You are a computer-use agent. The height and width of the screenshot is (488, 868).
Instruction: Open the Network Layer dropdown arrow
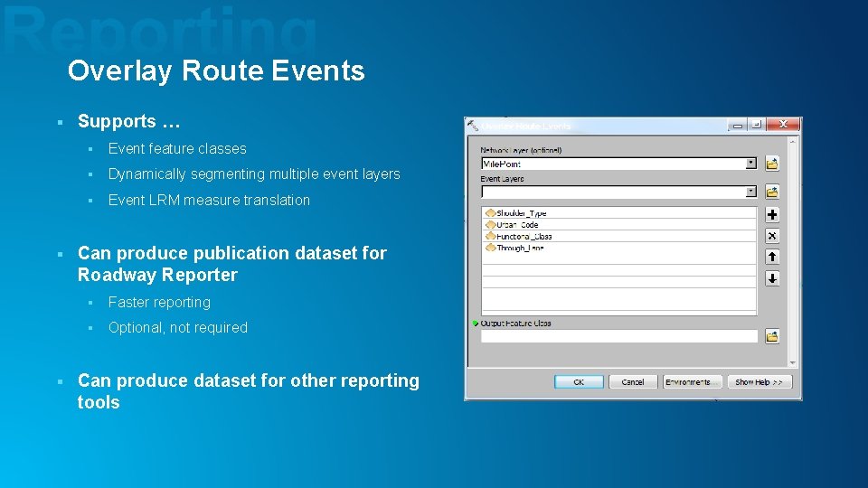750,164
